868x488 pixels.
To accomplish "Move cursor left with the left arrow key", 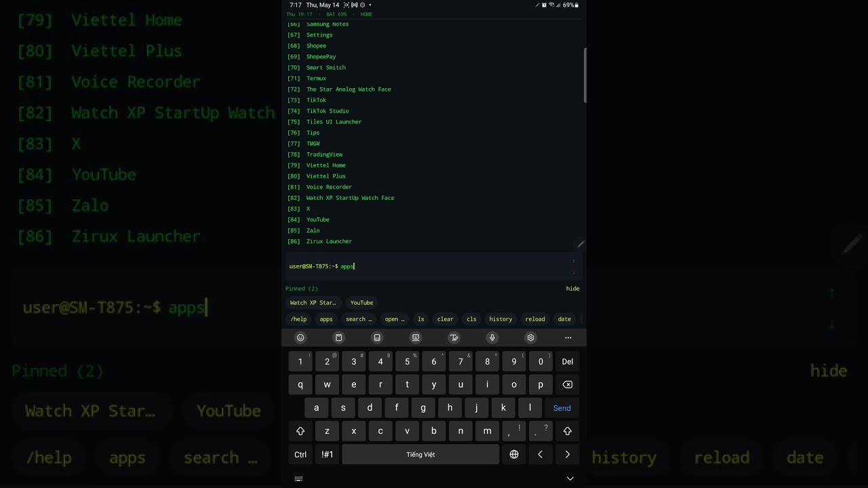I will click(x=540, y=455).
